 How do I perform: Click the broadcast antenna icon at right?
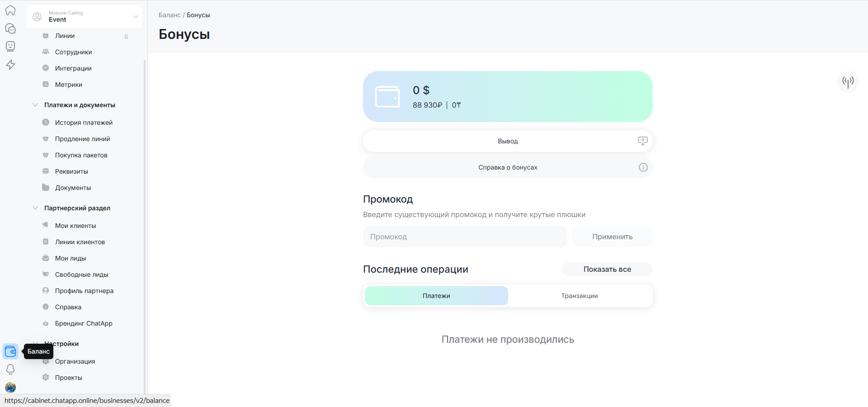point(848,81)
